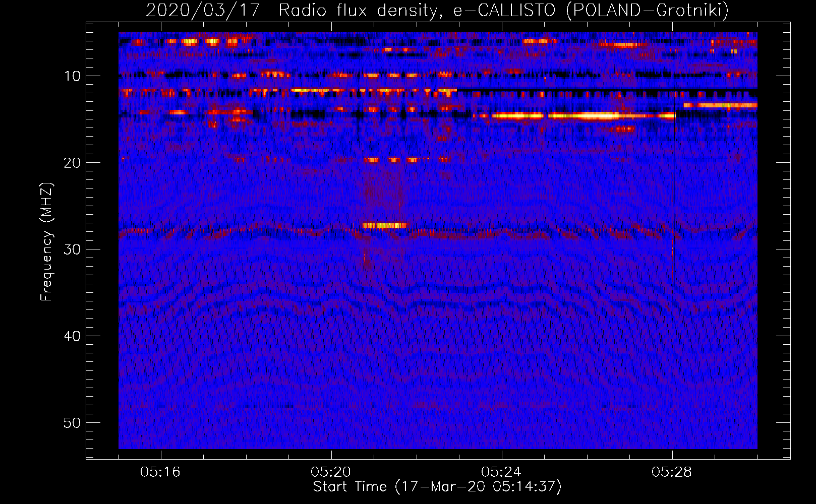Select the 05:20 time tick label
Viewport: 816px width, 504px height.
pyautogui.click(x=331, y=472)
